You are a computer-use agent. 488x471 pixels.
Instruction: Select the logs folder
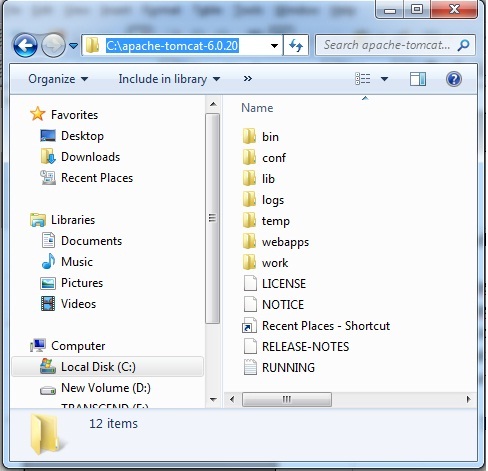[x=264, y=200]
